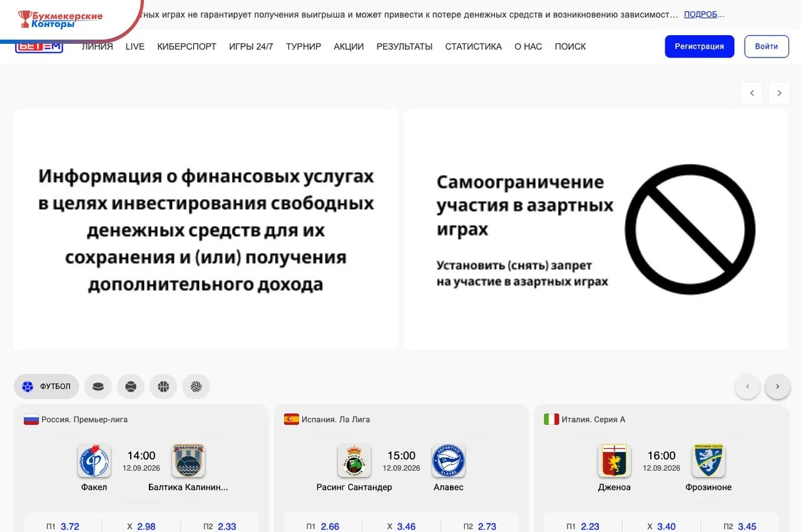This screenshot has height=532, width=801.
Task: Click the Russian flag league icon
Action: pyautogui.click(x=31, y=419)
